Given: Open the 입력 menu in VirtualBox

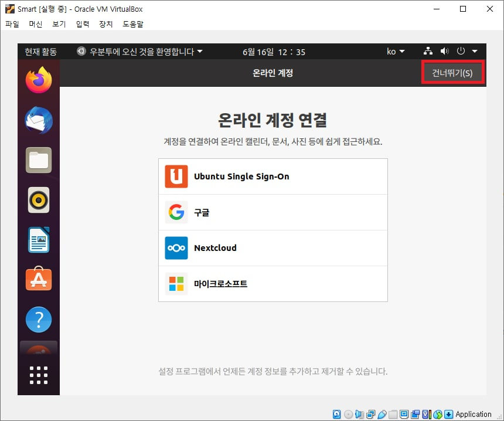Looking at the screenshot, I should pos(83,24).
